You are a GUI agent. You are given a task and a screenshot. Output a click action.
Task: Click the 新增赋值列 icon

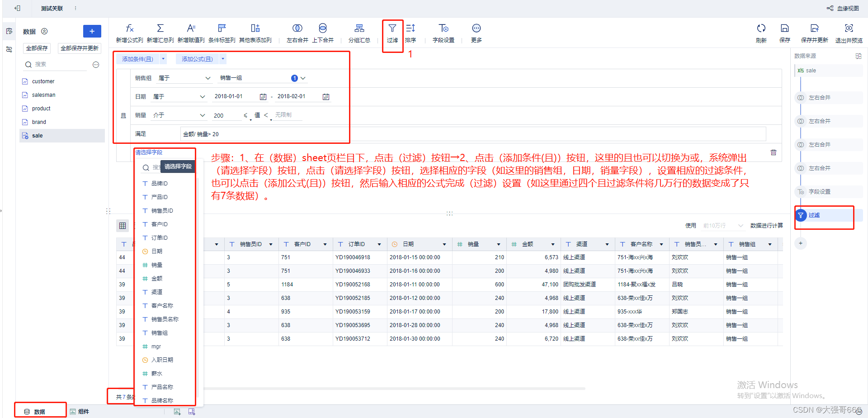tap(191, 28)
